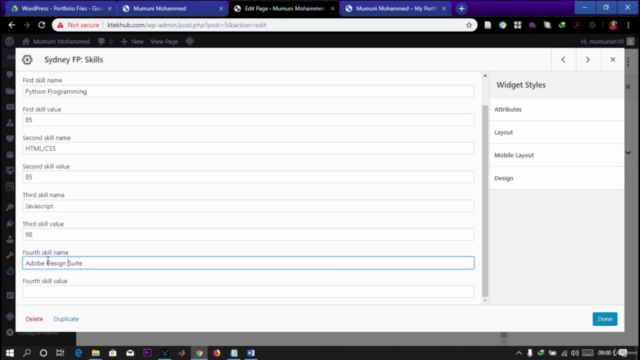This screenshot has width=640, height=360.
Task: Click the browser address bar URL
Action: (187, 25)
